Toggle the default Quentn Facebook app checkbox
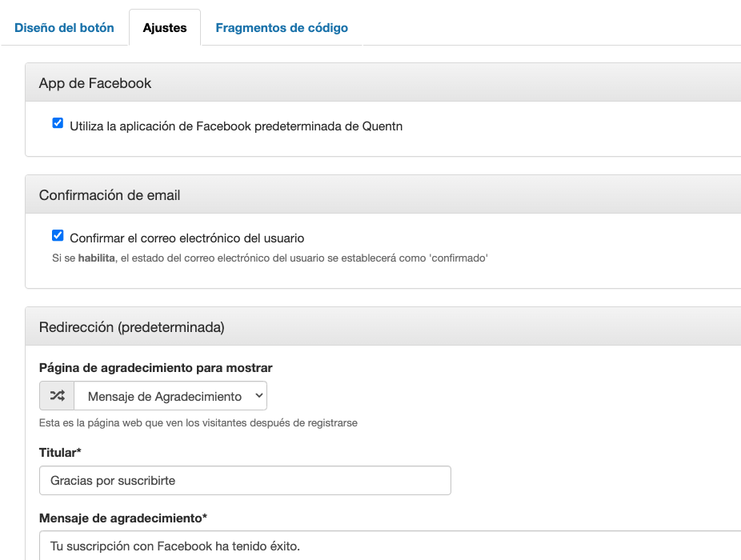This screenshot has width=741, height=560. [x=58, y=123]
